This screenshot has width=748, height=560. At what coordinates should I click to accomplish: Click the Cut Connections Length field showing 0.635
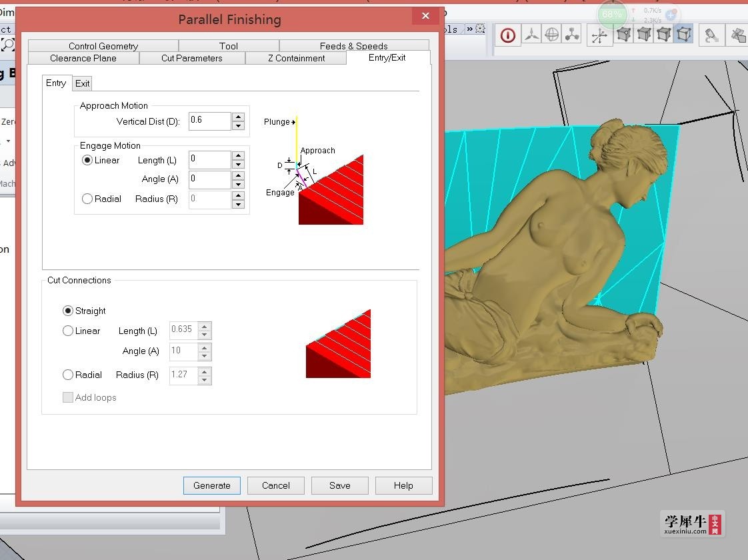click(x=183, y=330)
